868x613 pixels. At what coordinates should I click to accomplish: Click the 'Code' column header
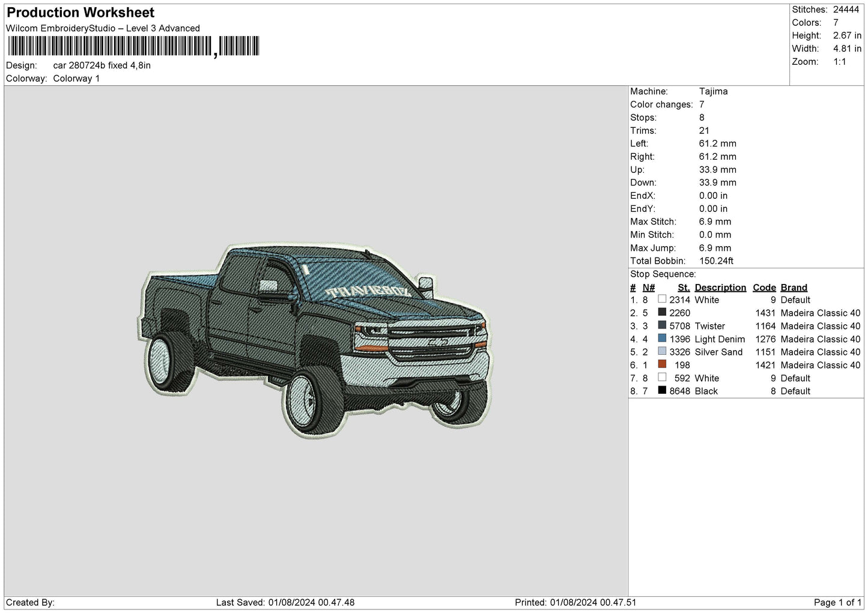click(764, 288)
